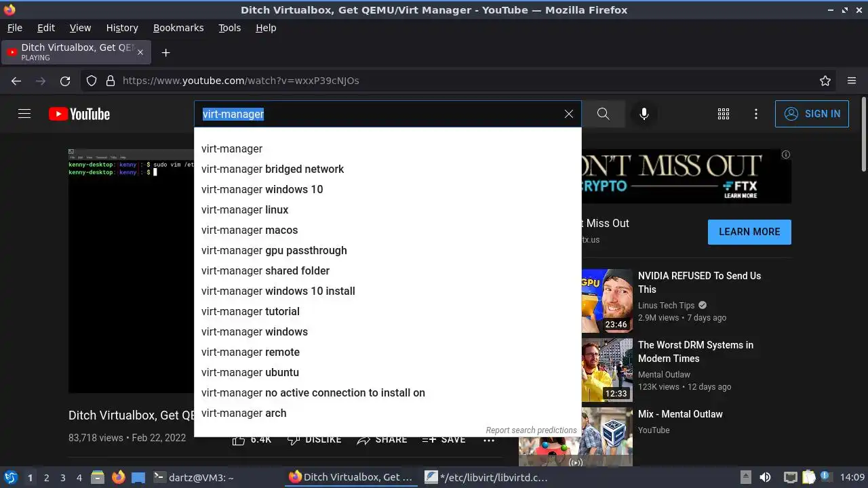The width and height of the screenshot is (868, 488).
Task: Open a new tab with plus
Action: point(165,52)
